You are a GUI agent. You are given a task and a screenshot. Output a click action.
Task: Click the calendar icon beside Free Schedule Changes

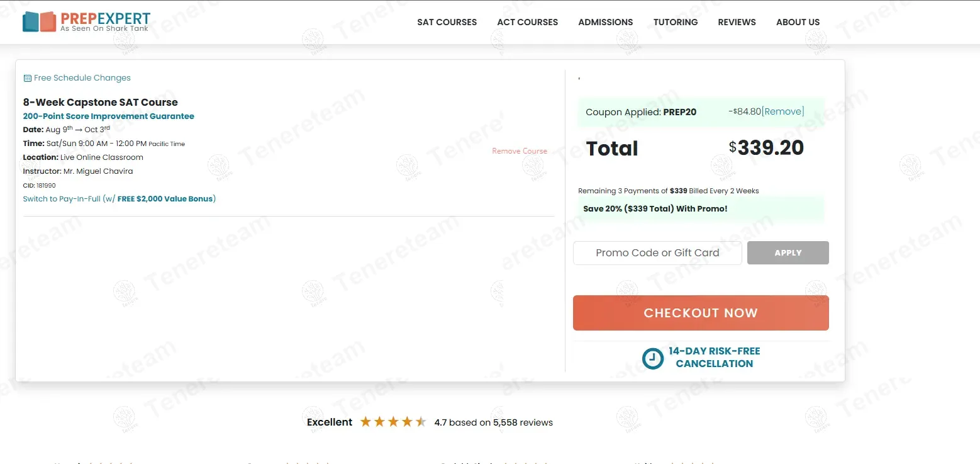click(x=27, y=78)
